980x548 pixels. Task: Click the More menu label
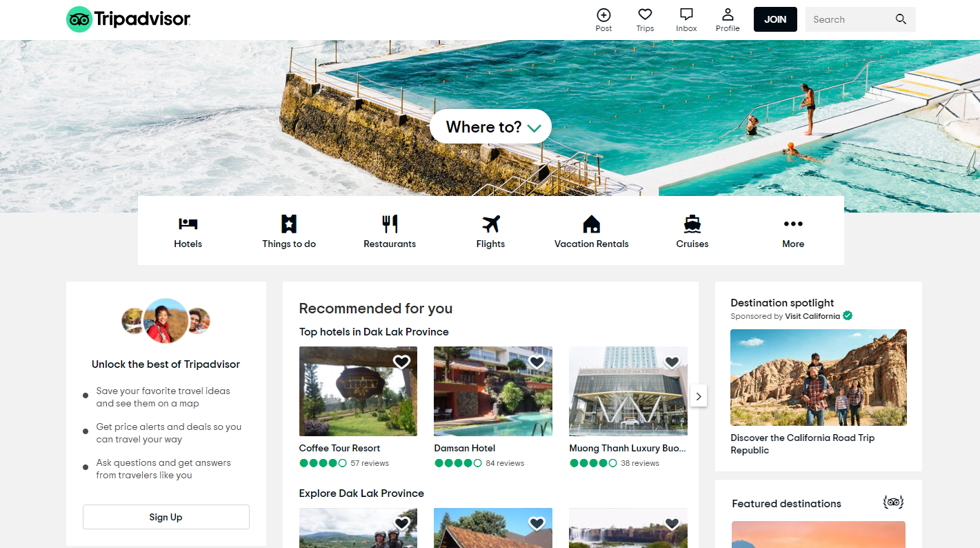pos(793,244)
